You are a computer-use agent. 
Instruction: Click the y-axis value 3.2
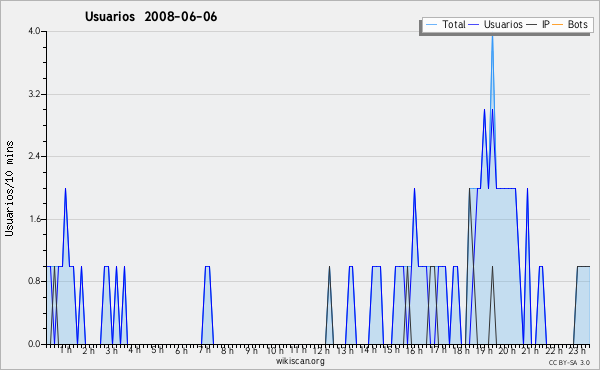click(34, 94)
